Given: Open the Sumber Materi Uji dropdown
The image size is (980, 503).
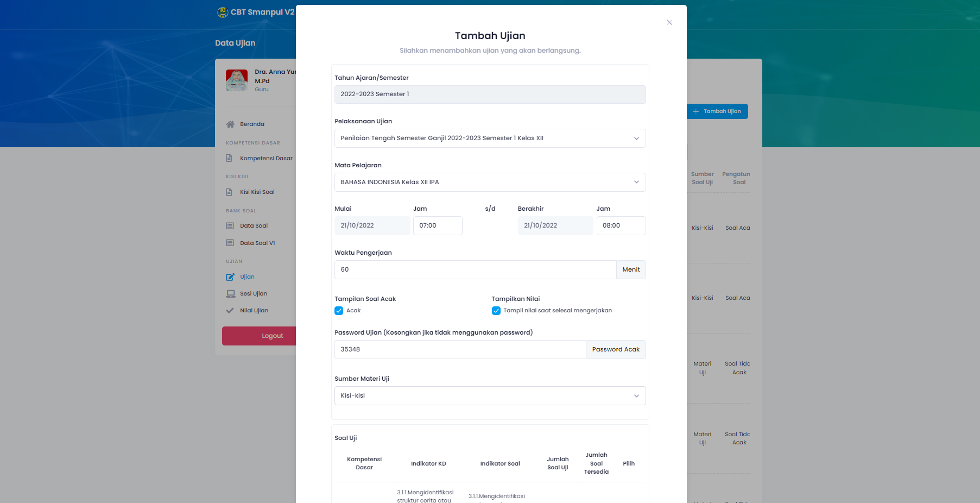Looking at the screenshot, I should [x=490, y=396].
